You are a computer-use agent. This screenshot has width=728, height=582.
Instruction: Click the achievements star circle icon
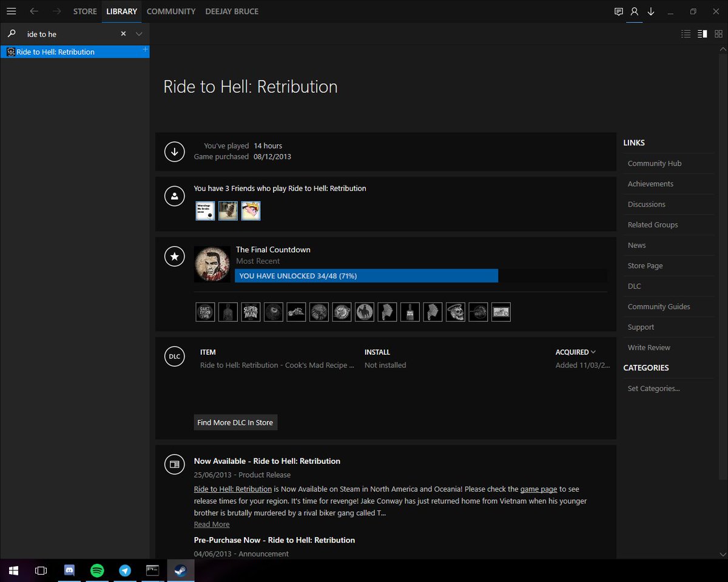(175, 256)
